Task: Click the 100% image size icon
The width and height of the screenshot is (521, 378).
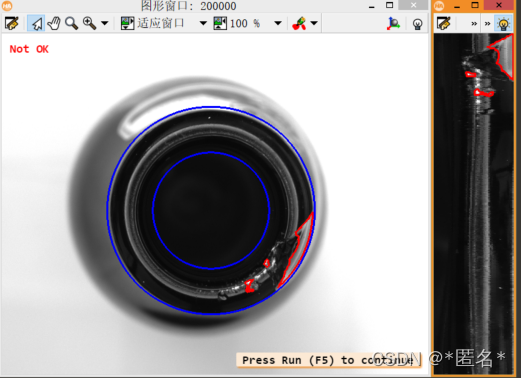Action: pos(220,23)
